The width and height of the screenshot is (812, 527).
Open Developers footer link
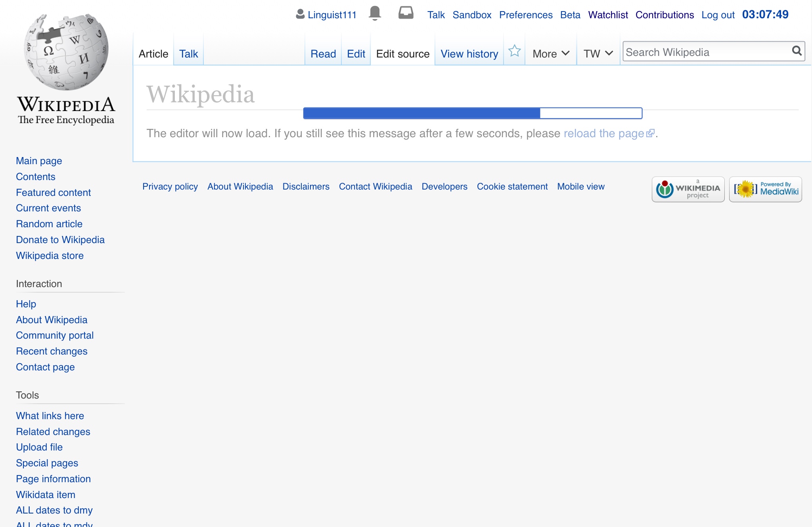[x=444, y=186]
